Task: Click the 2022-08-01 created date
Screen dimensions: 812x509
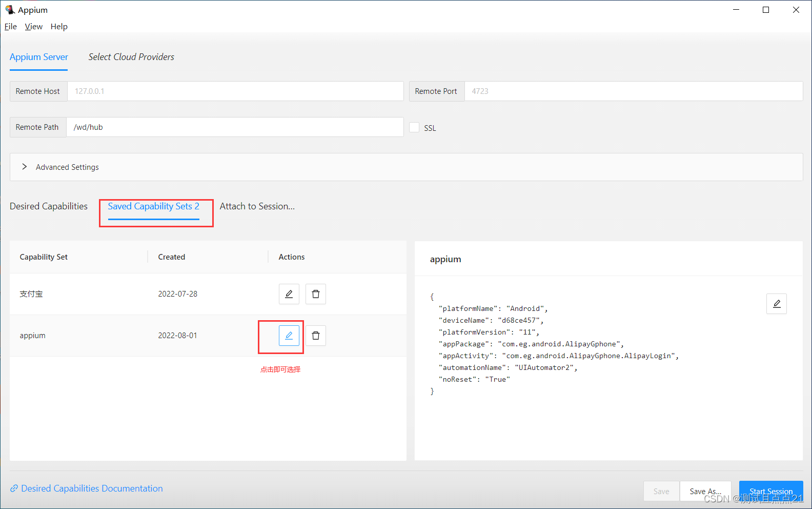Action: pyautogui.click(x=178, y=336)
